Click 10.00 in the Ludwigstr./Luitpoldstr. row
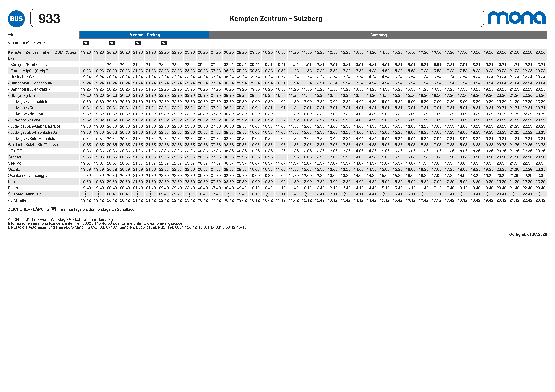Screen dimensions: 555x392 click(255, 102)
